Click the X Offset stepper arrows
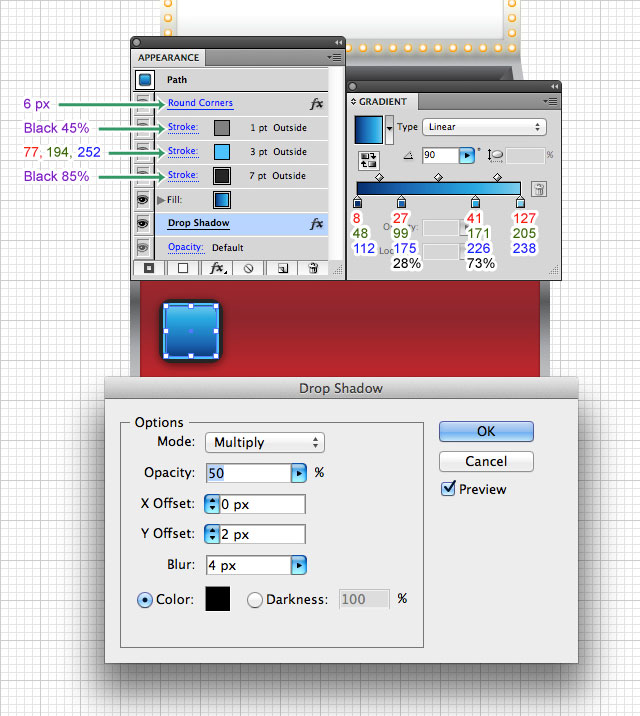The height and width of the screenshot is (716, 640). (212, 504)
